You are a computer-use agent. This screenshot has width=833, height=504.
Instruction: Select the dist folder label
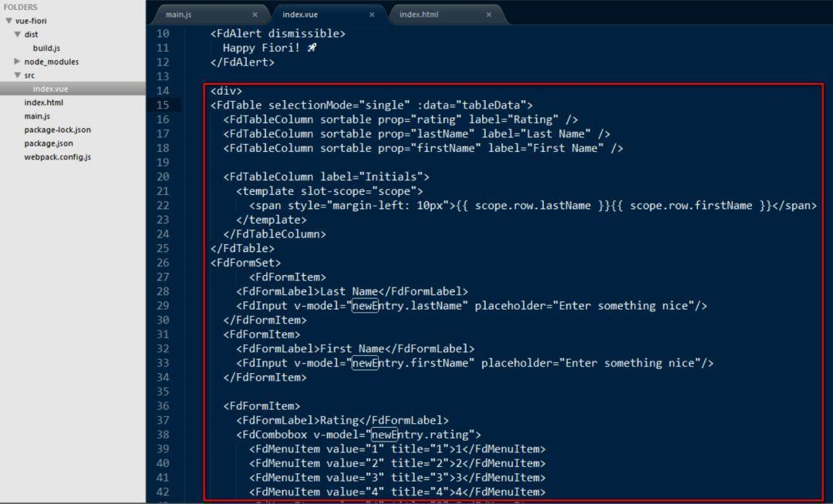point(31,35)
